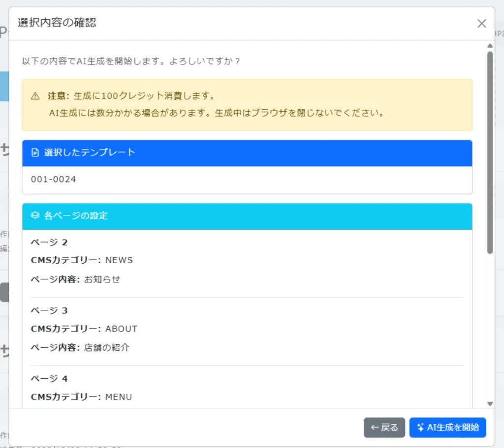Select the 各ページの設定 cyan header
The image size is (504, 448).
(247, 216)
